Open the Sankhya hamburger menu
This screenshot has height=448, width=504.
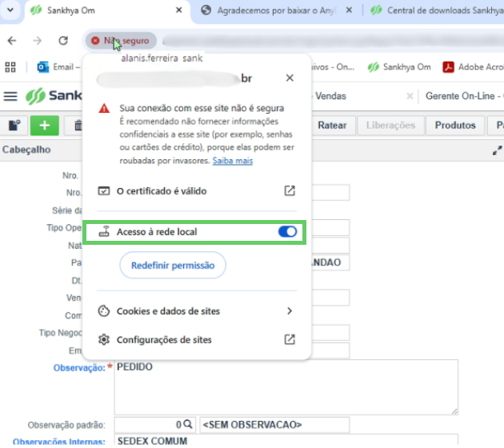pyautogui.click(x=10, y=96)
